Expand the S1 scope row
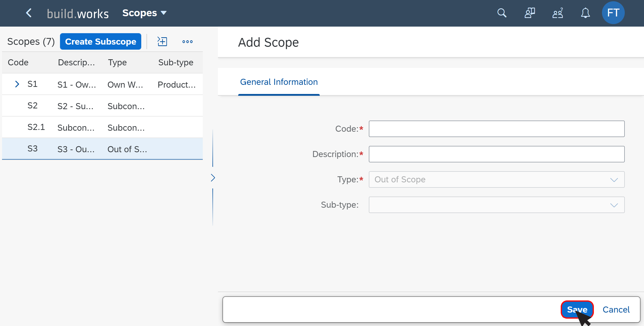Image resolution: width=644 pixels, height=326 pixels. (17, 84)
